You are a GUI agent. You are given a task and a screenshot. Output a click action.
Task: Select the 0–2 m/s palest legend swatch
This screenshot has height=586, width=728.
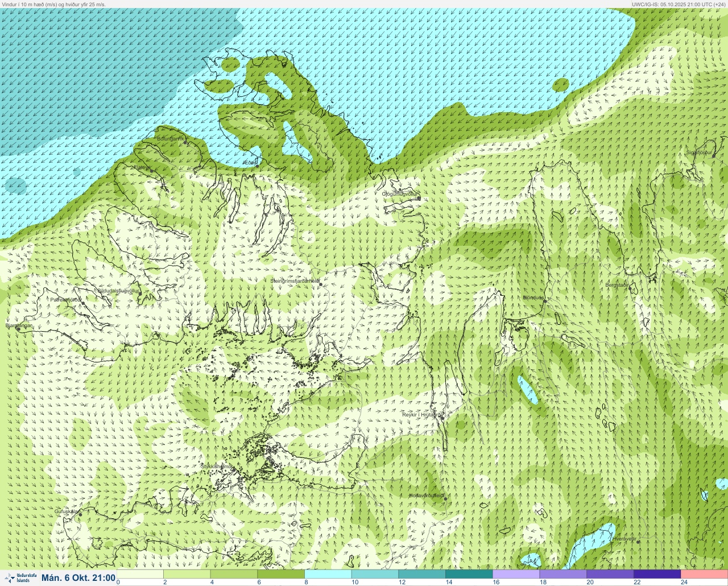140,574
